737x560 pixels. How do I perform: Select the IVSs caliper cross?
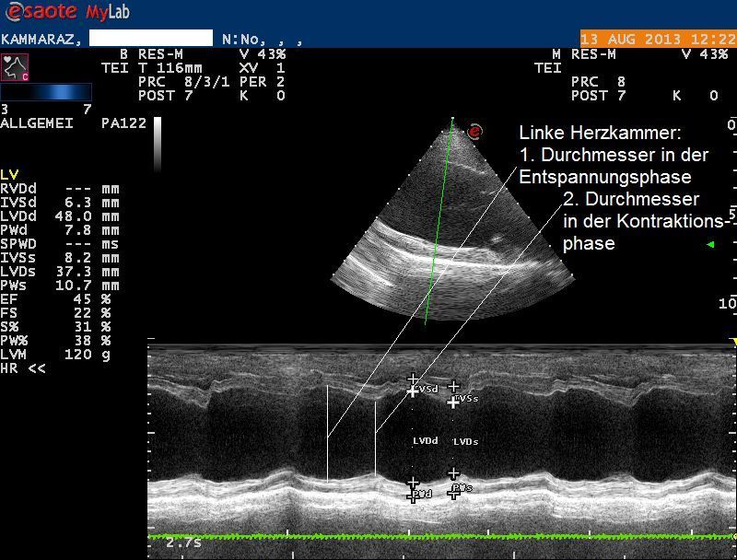[453, 402]
